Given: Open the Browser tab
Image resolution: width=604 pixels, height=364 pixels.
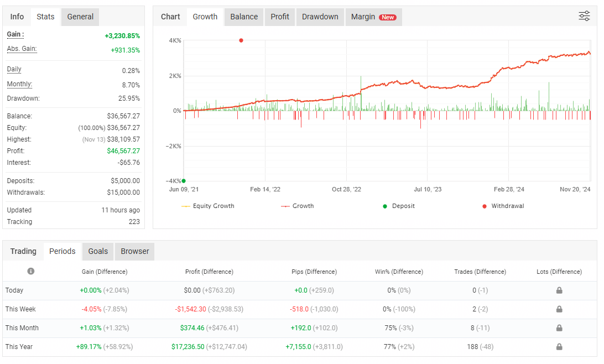Looking at the screenshot, I should coord(135,251).
